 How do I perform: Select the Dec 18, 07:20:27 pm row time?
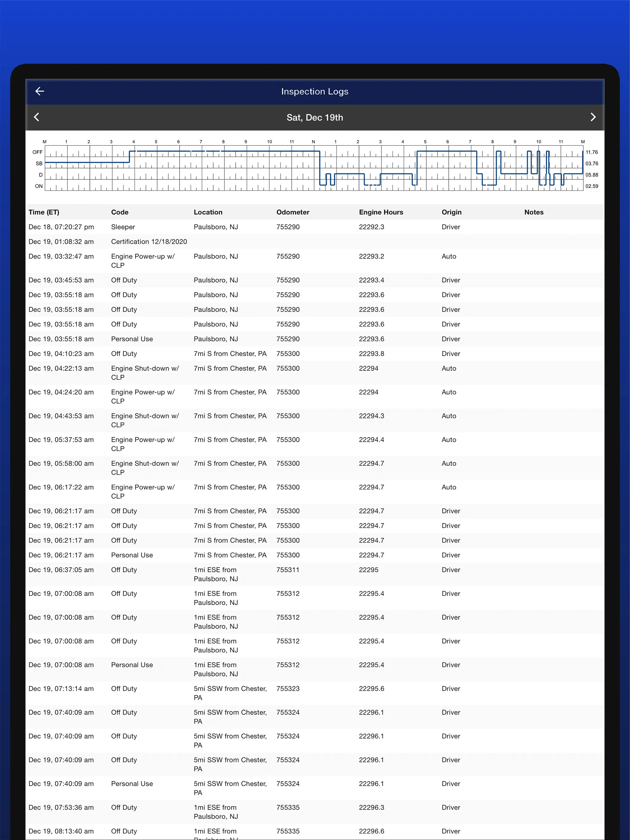coord(61,227)
